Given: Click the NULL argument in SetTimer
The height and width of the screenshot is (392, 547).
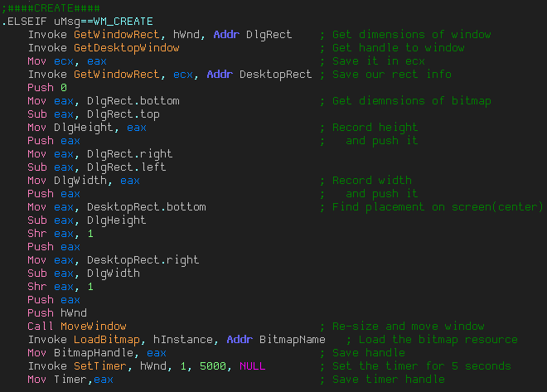Looking at the screenshot, I should [253, 366].
